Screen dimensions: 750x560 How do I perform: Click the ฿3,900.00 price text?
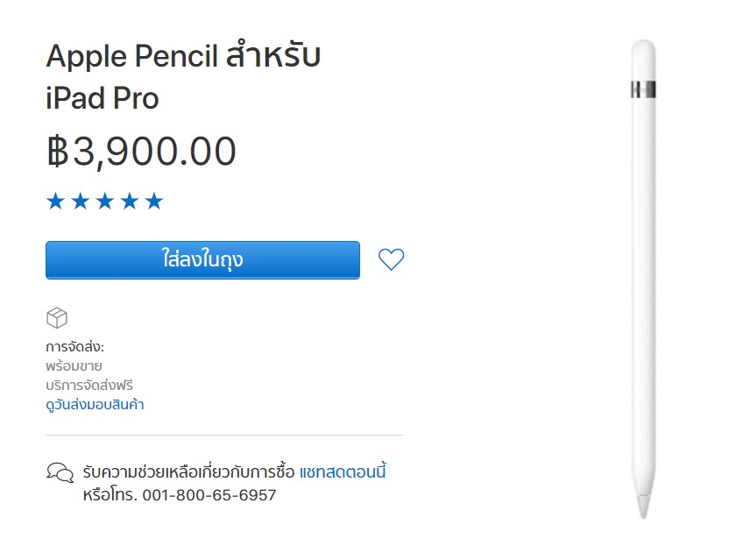[x=142, y=152]
